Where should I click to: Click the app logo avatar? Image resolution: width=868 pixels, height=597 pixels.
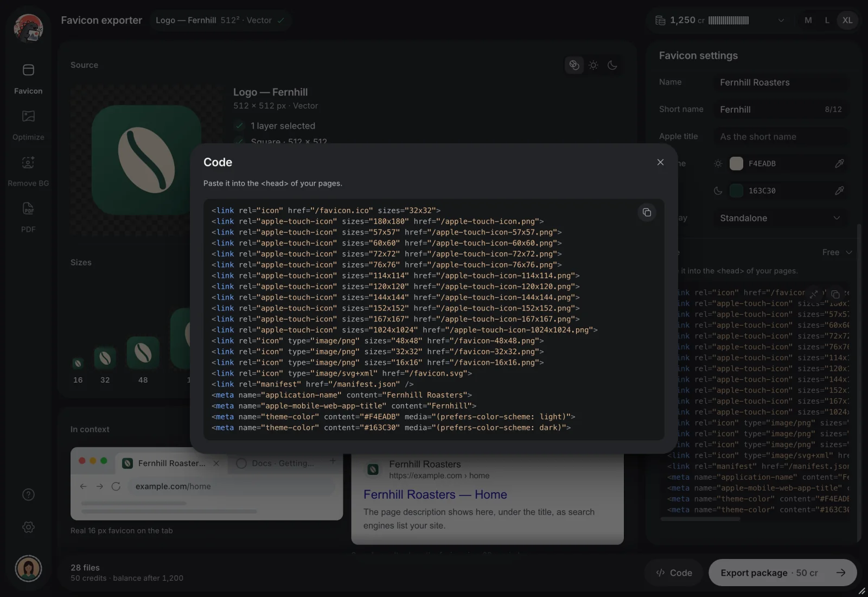[28, 28]
